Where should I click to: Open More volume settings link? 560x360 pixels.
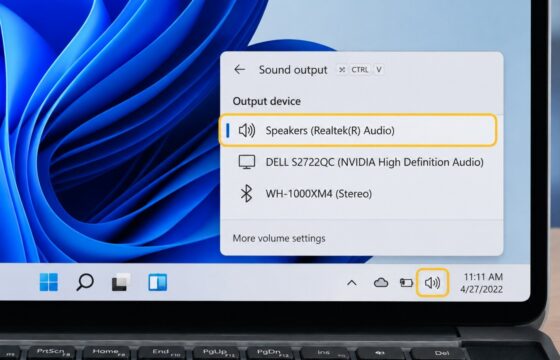coord(279,238)
